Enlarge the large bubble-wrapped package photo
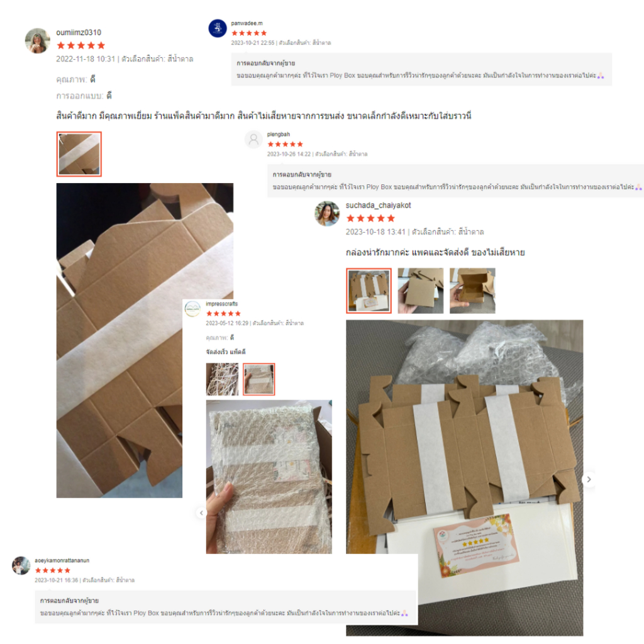The width and height of the screenshot is (644, 644). tap(269, 477)
